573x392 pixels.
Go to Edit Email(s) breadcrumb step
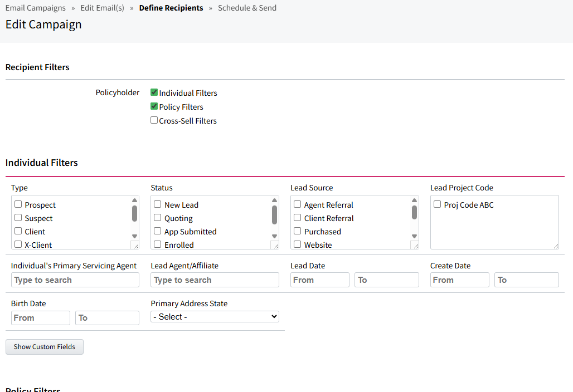click(103, 8)
